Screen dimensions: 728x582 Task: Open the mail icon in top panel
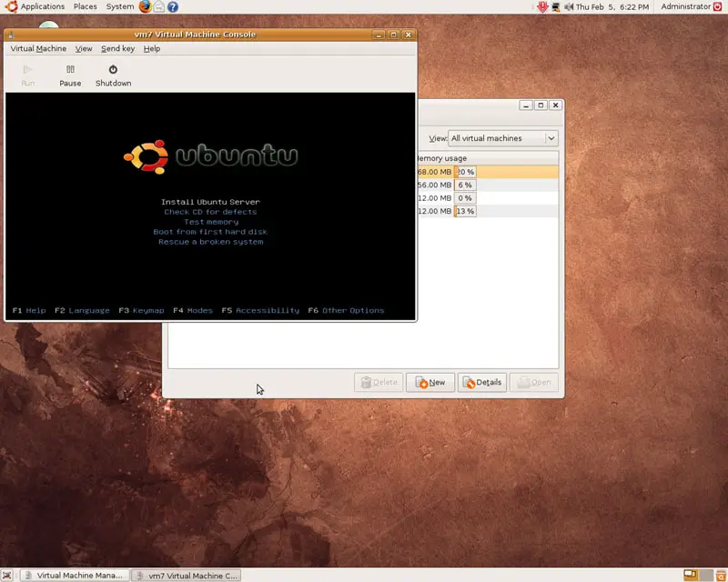(159, 6)
